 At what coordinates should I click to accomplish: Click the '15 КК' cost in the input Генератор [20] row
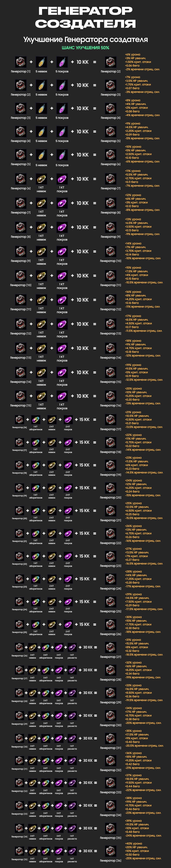(x=84, y=510)
